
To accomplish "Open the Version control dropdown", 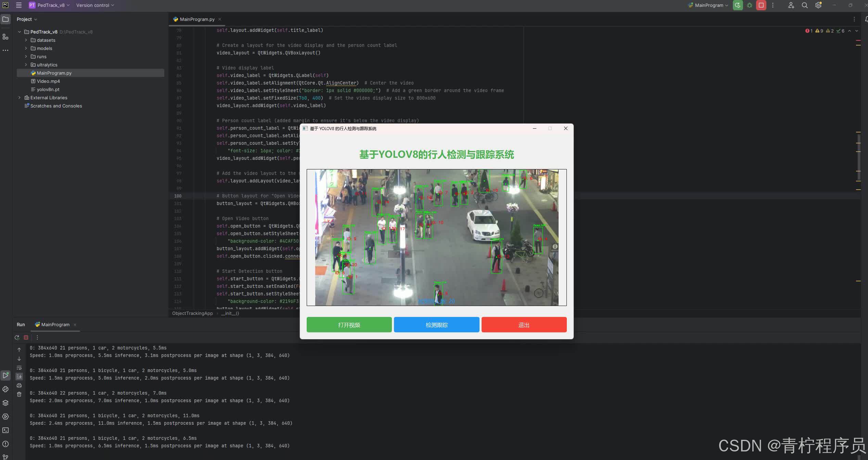I will tap(95, 5).
